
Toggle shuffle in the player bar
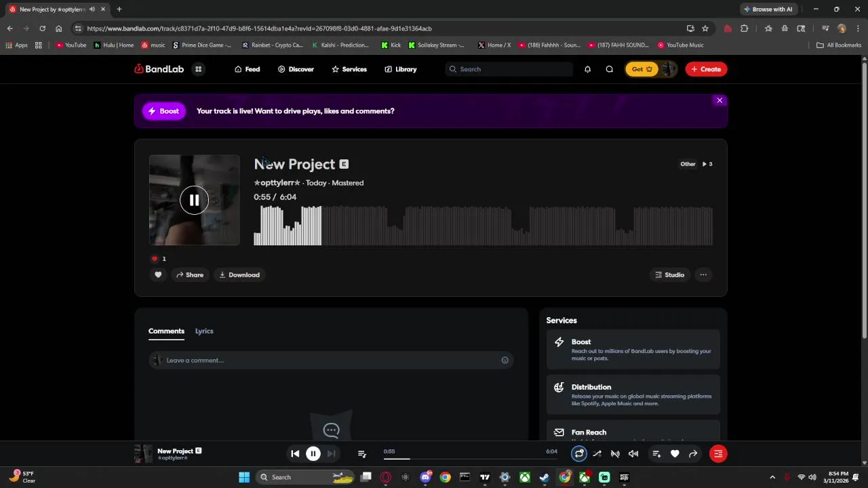tap(597, 453)
